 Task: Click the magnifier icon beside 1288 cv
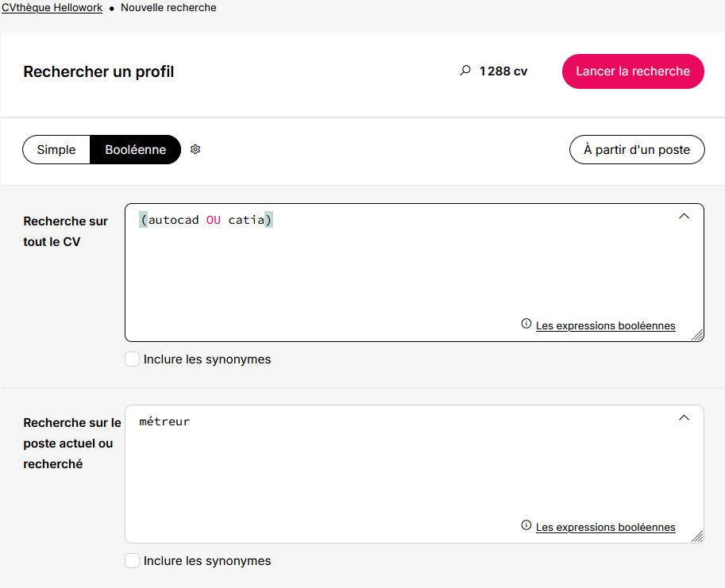click(x=465, y=71)
